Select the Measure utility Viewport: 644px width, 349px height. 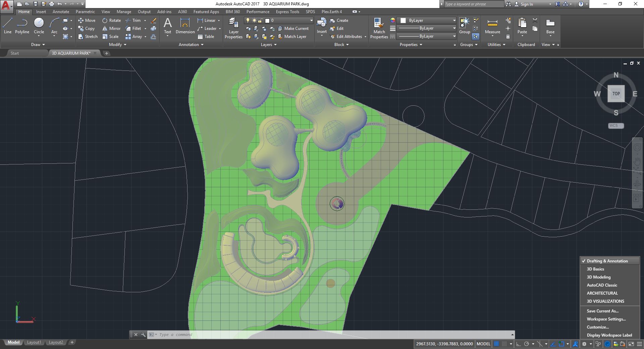click(492, 26)
